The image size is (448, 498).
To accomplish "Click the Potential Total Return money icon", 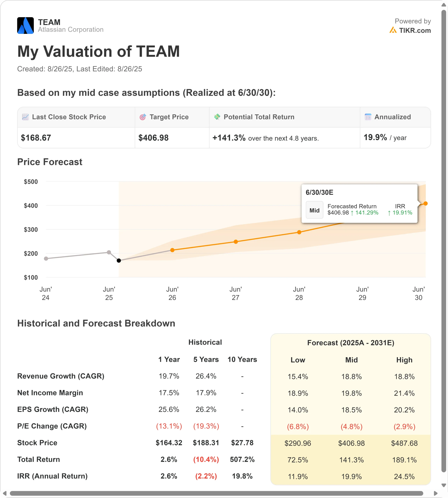I will coord(217,117).
